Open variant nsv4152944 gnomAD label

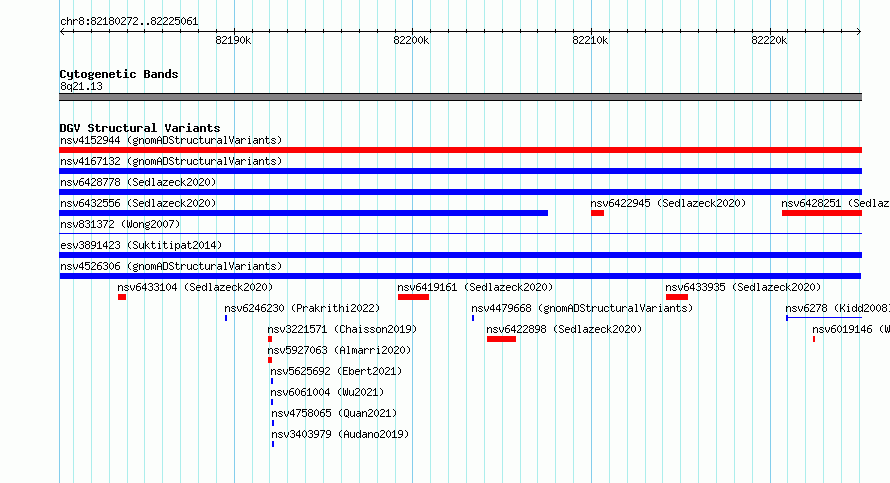(x=171, y=140)
